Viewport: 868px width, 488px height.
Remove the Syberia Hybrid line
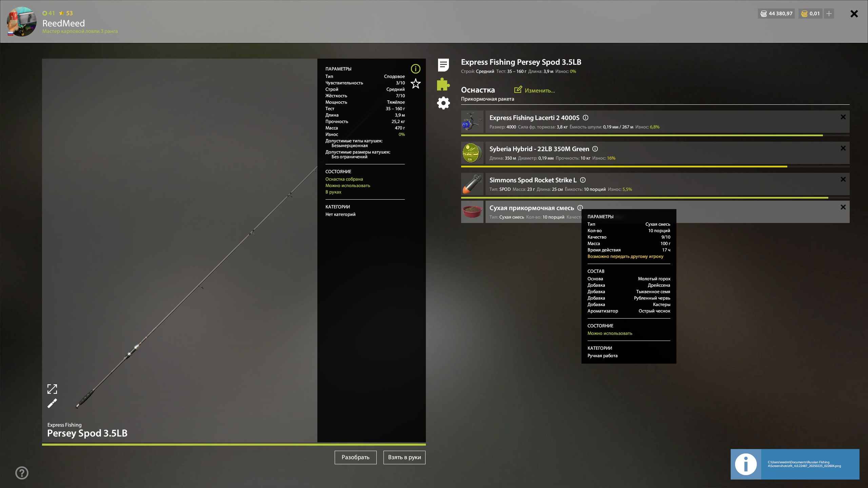pos(843,148)
